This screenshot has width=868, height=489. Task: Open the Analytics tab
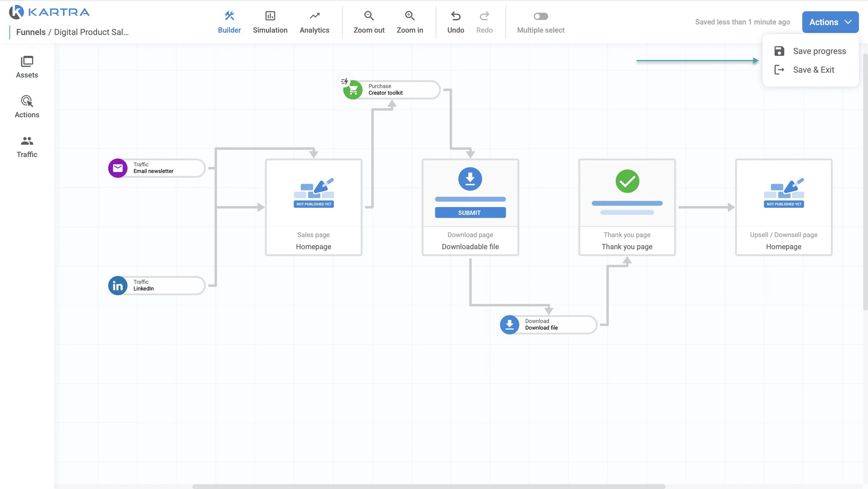[x=314, y=22]
